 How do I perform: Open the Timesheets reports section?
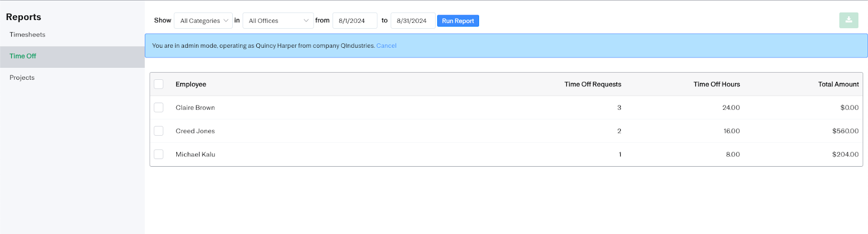(x=28, y=34)
